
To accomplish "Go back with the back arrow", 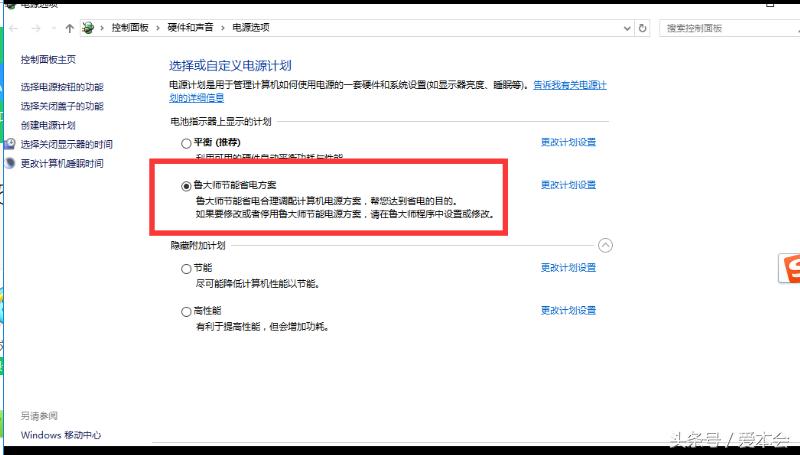I will (14, 29).
